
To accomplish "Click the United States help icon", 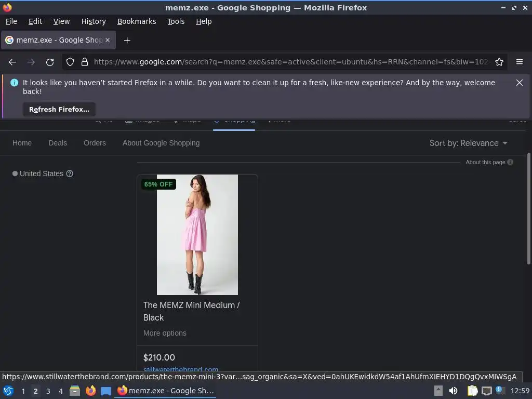I will point(70,174).
